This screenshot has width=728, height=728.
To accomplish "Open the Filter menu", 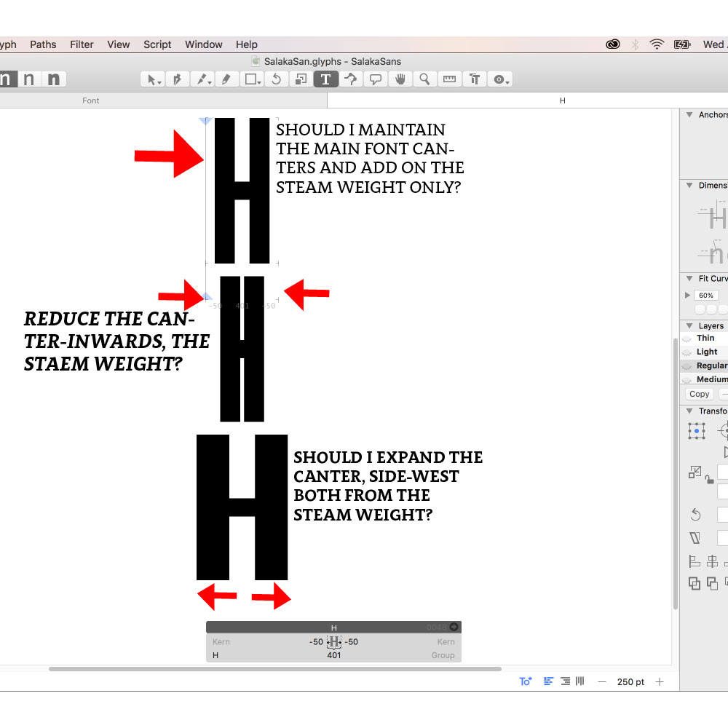I will (x=82, y=44).
